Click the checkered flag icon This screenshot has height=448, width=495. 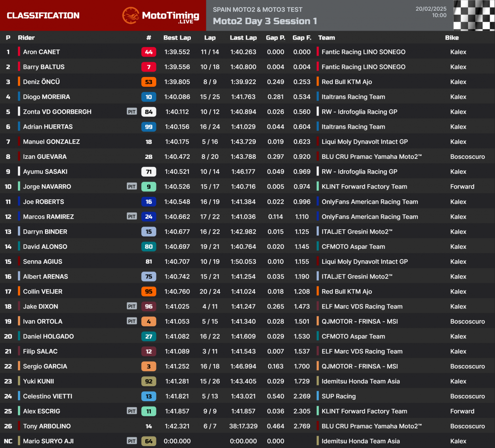(x=474, y=16)
